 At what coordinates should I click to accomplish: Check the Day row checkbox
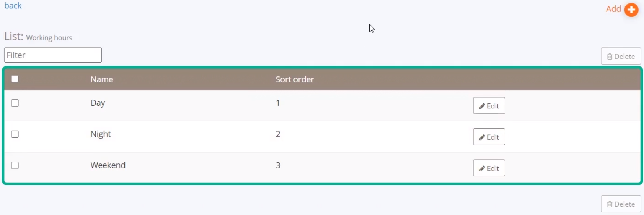[x=15, y=103]
